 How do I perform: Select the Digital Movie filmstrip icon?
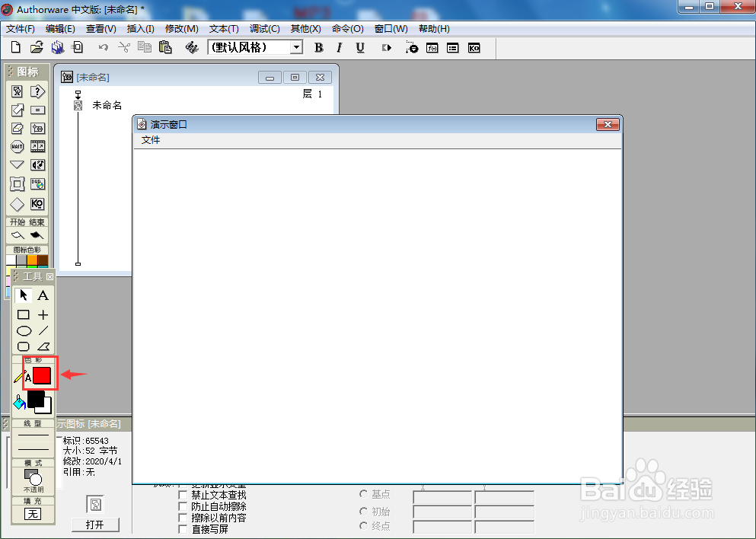click(37, 147)
